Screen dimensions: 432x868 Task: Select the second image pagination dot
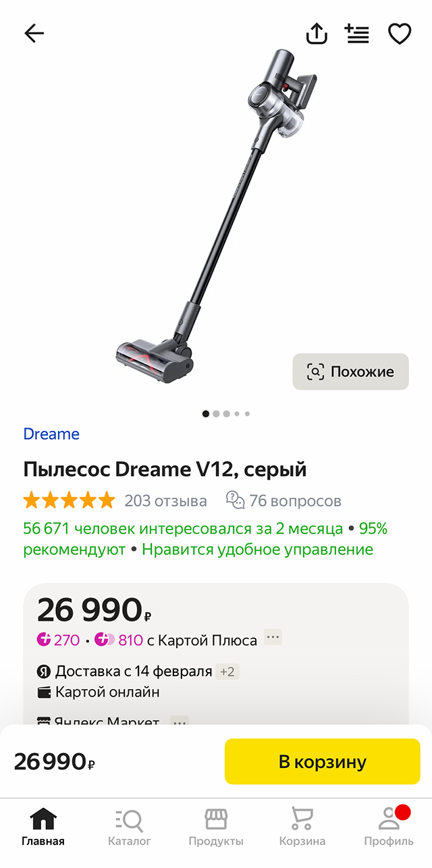[216, 413]
